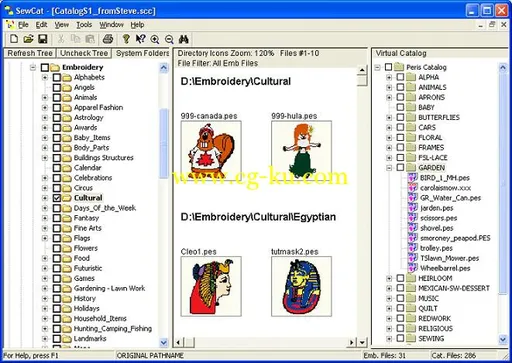The width and height of the screenshot is (512, 363).
Task: Select the MEXICAN-SW-DESSERT catalog entry
Action: click(x=454, y=288)
